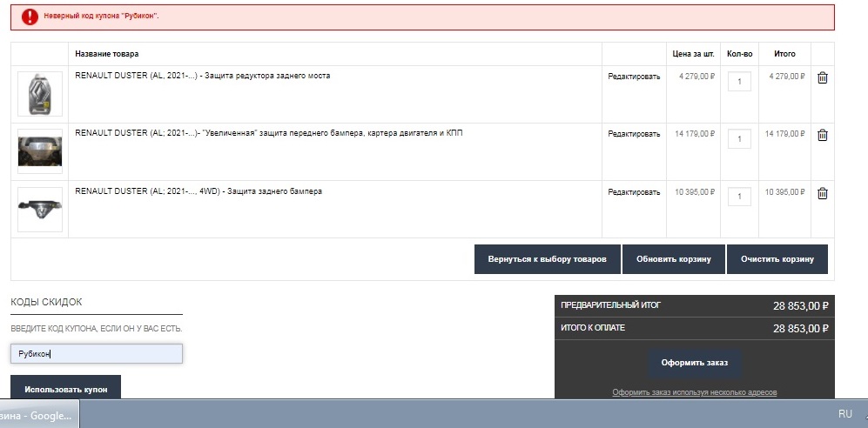This screenshot has width=868, height=428.
Task: Focus the coupon code field containing Рубикон
Action: (x=97, y=354)
